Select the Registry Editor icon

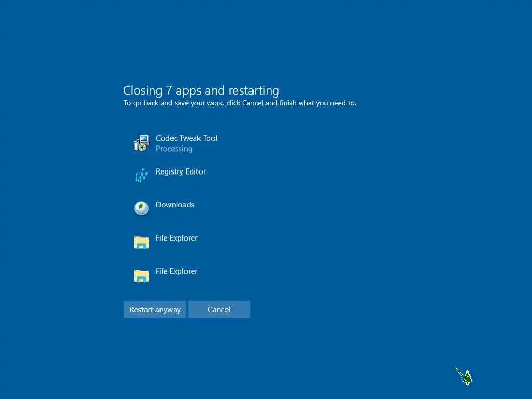pos(141,176)
